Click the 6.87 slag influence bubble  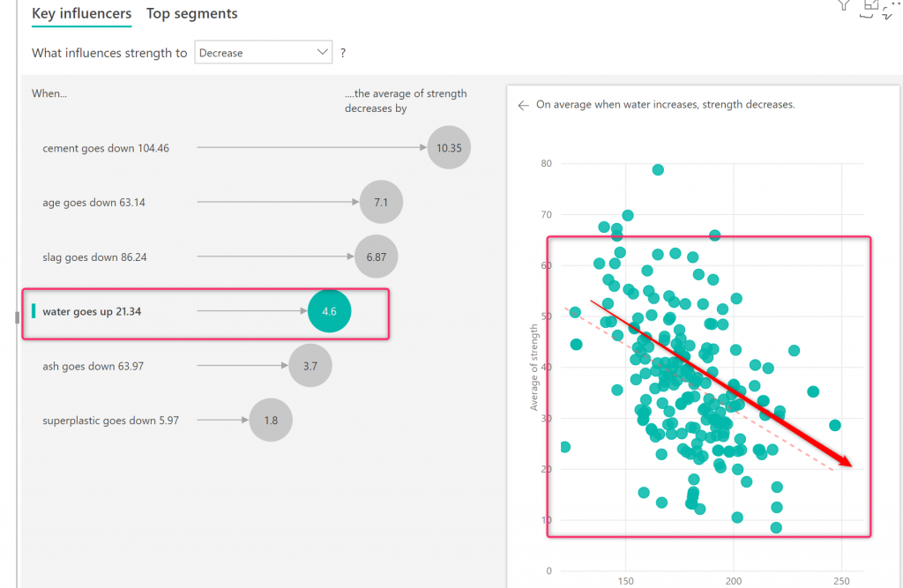click(x=377, y=257)
